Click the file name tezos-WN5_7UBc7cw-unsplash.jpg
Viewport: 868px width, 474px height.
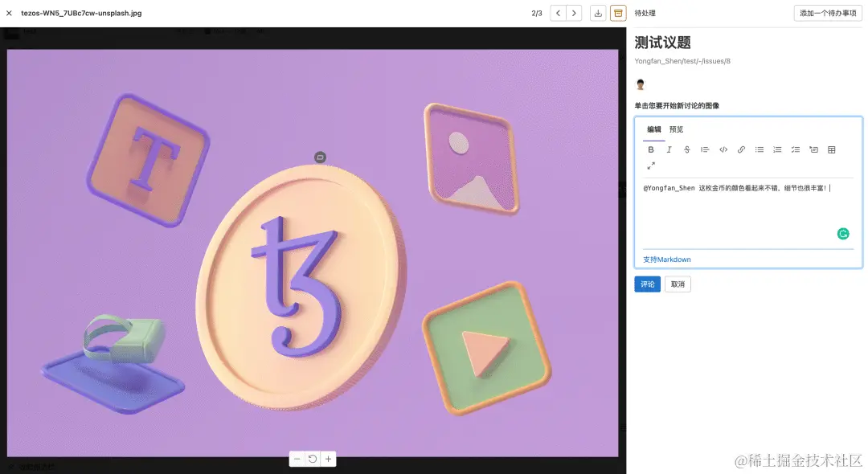[81, 14]
